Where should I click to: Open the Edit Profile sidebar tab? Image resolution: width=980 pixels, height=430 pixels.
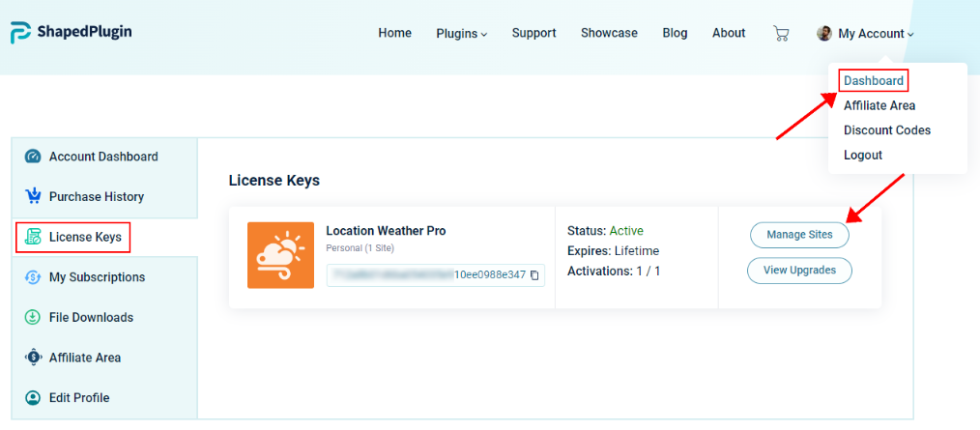click(x=104, y=397)
